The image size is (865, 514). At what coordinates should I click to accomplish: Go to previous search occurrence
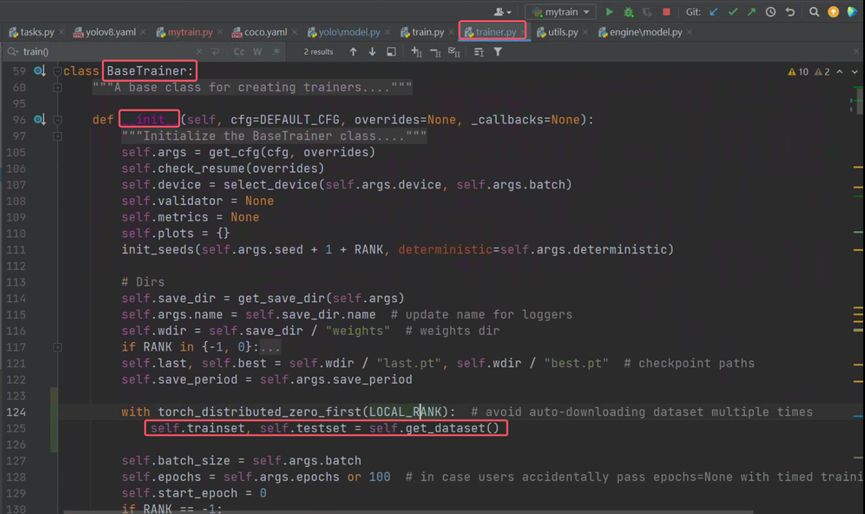(353, 52)
